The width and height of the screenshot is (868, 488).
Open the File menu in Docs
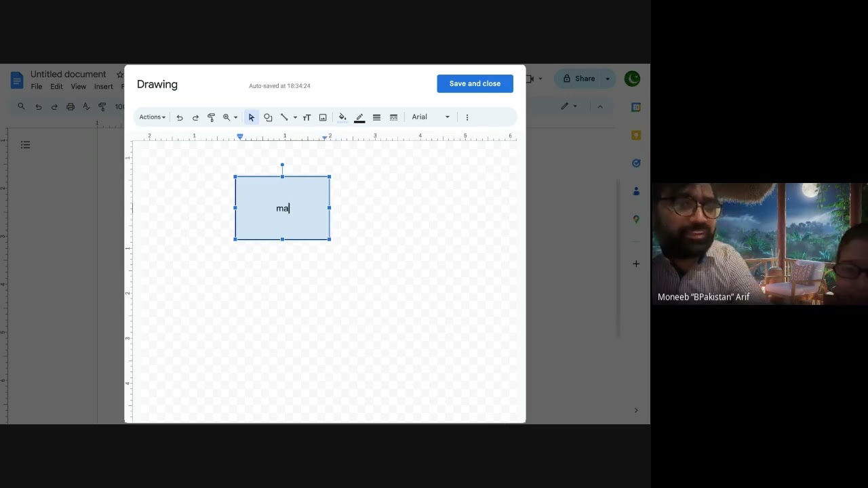point(37,87)
